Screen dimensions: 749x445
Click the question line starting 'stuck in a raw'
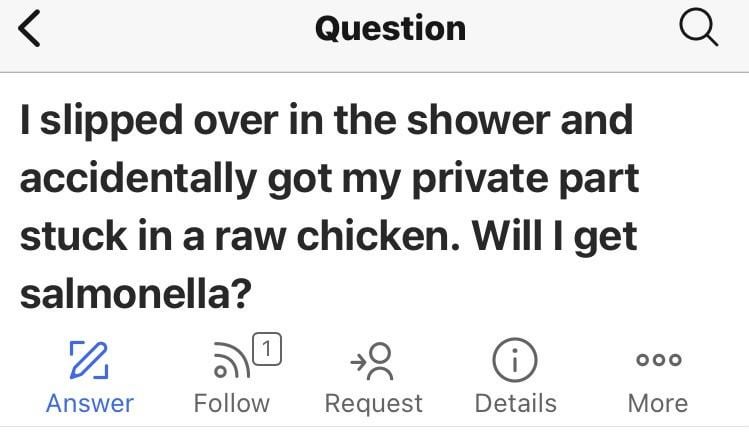(329, 237)
